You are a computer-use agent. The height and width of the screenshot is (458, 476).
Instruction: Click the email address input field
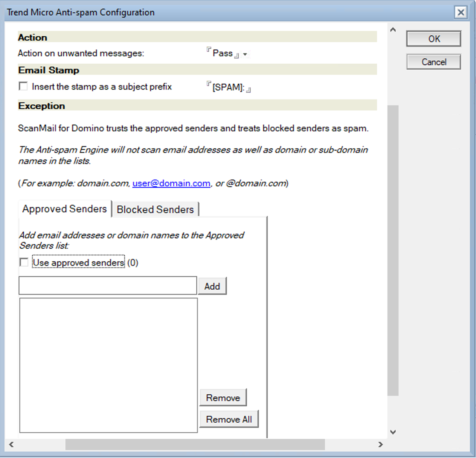(x=108, y=285)
